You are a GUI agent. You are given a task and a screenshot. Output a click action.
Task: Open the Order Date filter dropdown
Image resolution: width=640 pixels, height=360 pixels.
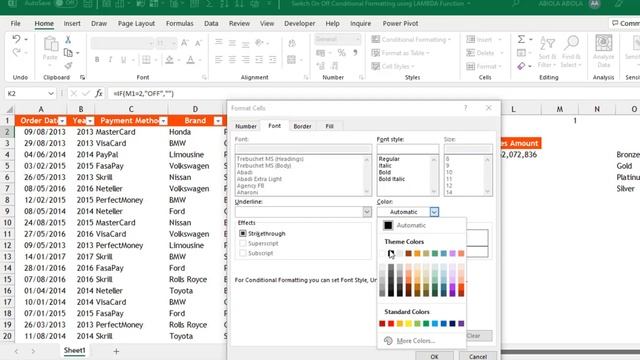tap(62, 121)
